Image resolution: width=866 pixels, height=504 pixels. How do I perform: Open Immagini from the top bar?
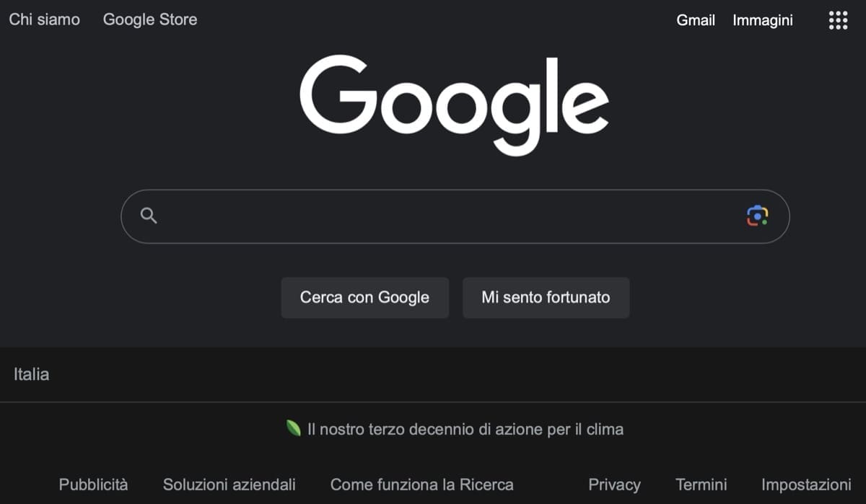click(x=762, y=20)
